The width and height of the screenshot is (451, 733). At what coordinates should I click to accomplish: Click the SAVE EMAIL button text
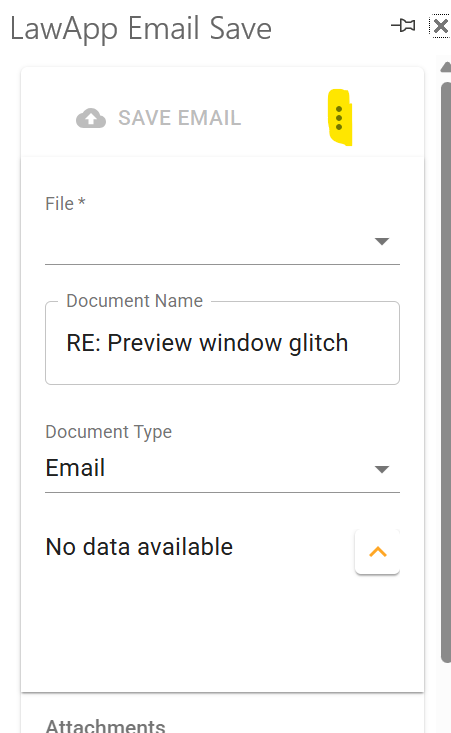coord(179,118)
